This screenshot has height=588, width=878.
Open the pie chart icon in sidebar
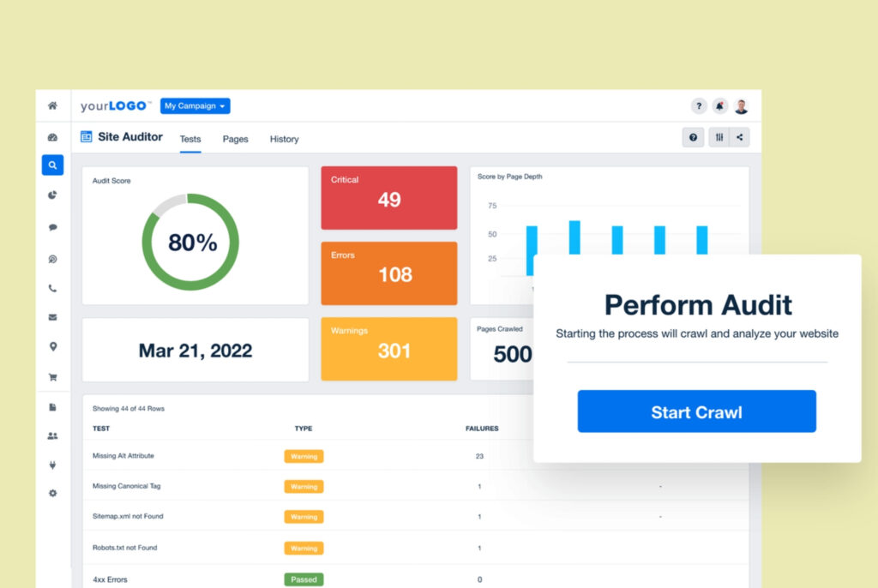click(x=52, y=195)
